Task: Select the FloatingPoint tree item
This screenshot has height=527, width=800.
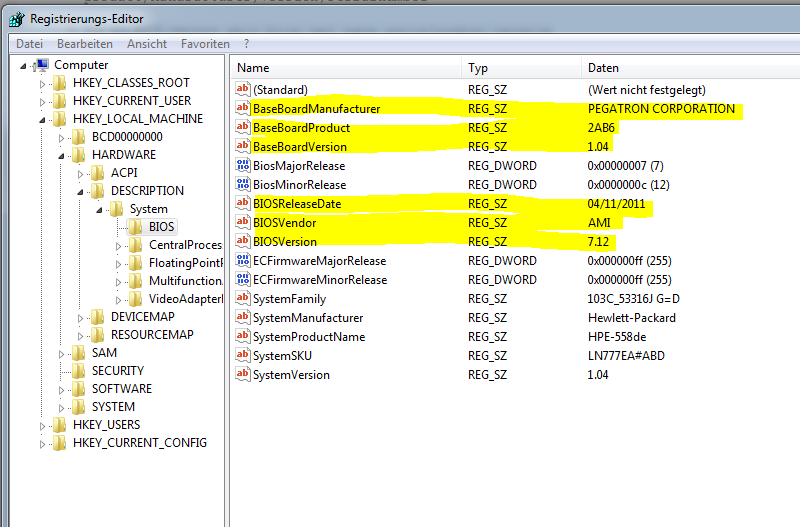Action: click(x=186, y=263)
